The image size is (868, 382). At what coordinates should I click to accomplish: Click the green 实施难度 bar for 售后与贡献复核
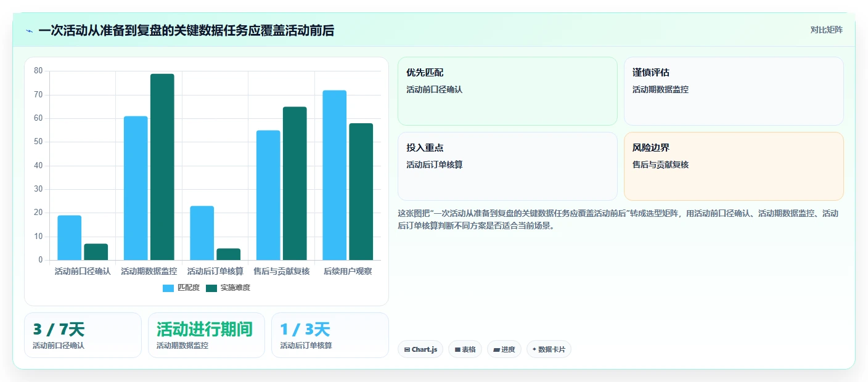[295, 184]
